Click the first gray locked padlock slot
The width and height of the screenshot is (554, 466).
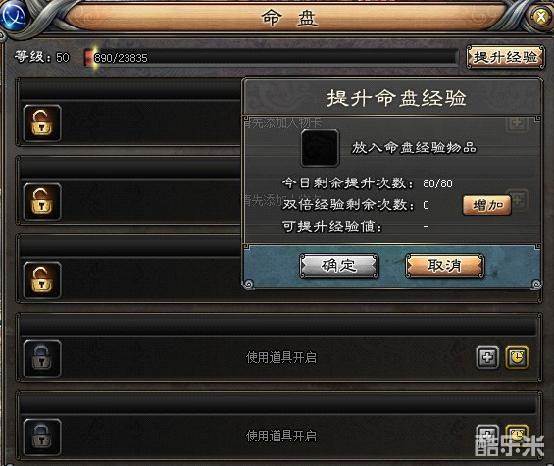point(42,358)
